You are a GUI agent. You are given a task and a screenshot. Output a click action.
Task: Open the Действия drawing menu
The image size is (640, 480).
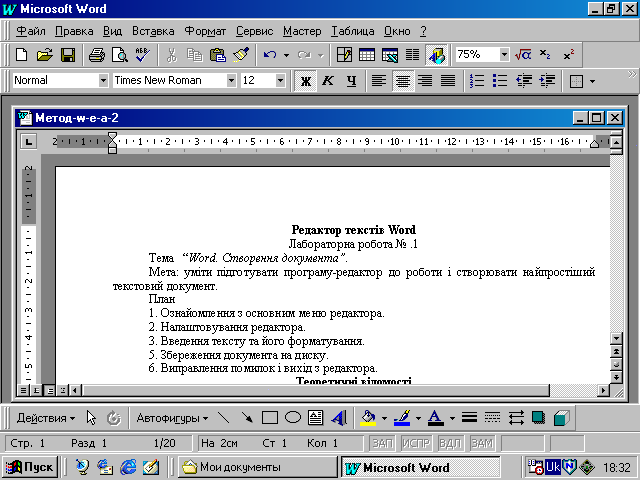coord(46,418)
